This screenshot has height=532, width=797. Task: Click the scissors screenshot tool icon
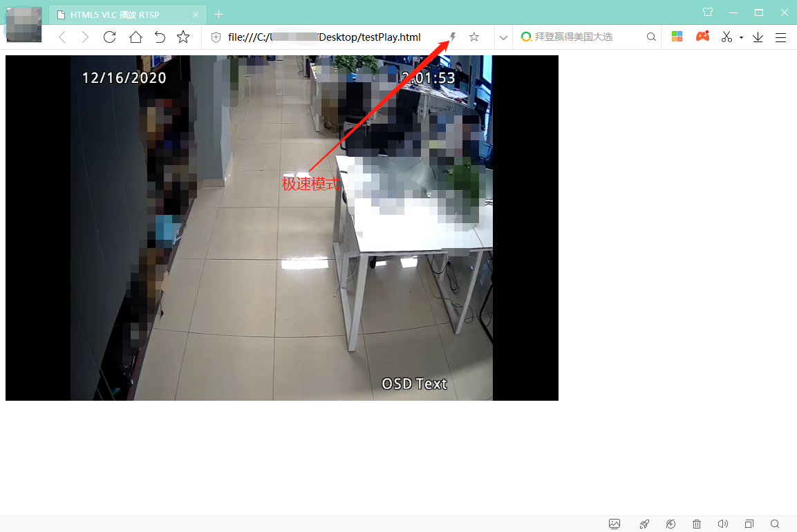click(725, 37)
